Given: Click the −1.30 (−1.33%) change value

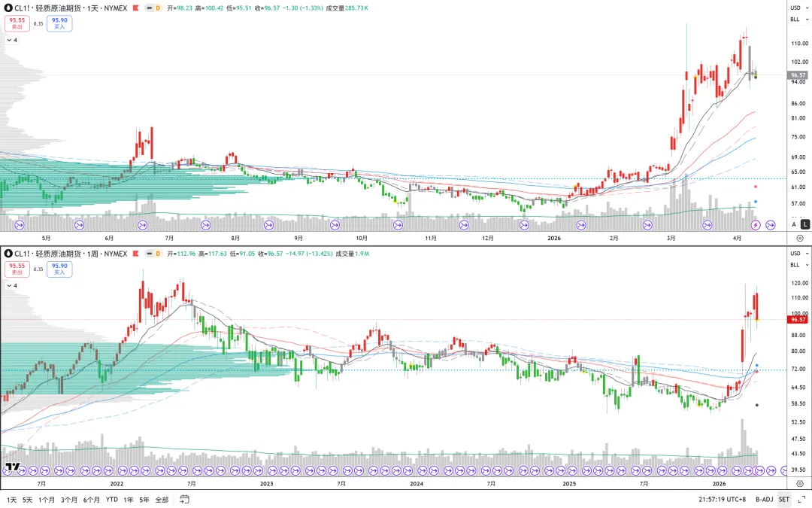Looking at the screenshot, I should [x=303, y=8].
